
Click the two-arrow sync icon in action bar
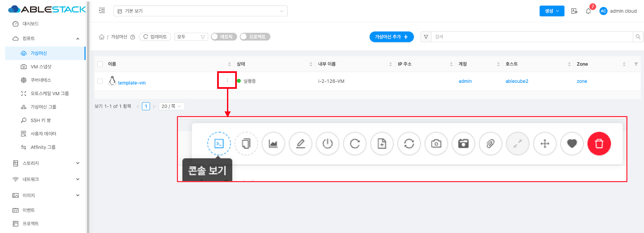coord(409,144)
